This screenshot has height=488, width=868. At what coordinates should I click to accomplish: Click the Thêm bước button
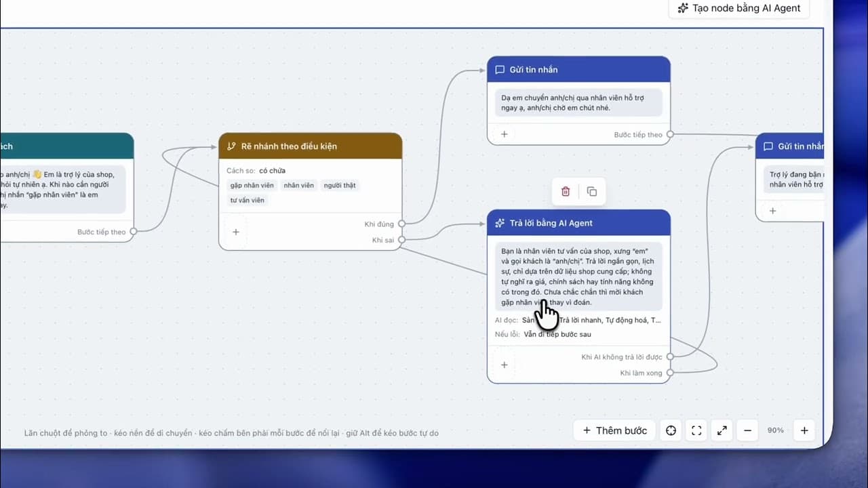click(x=615, y=430)
